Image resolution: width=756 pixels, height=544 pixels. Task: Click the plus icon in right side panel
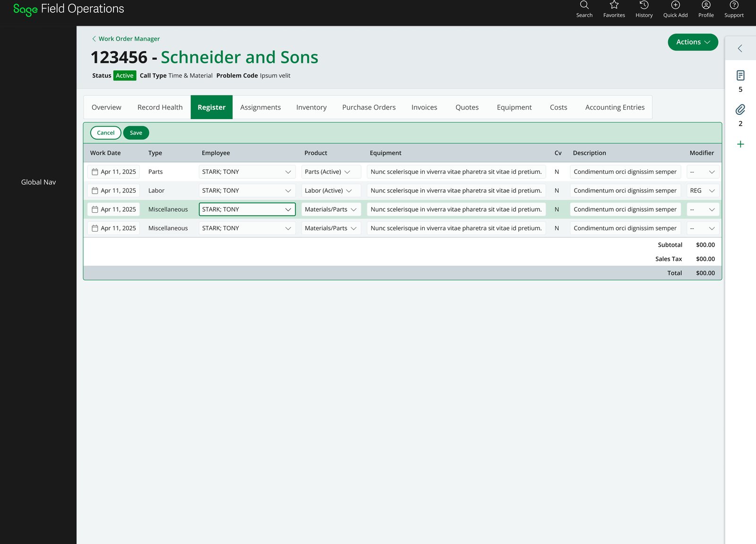click(740, 144)
